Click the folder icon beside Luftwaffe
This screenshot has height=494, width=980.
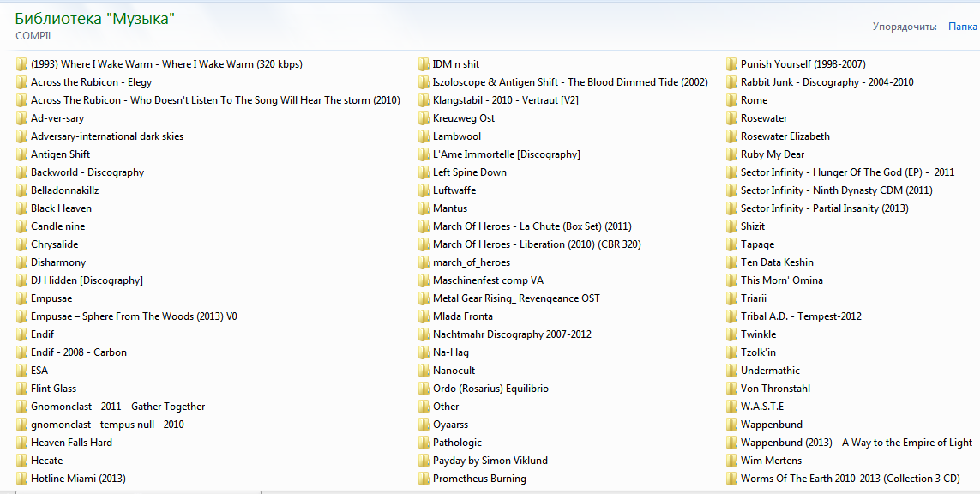424,190
